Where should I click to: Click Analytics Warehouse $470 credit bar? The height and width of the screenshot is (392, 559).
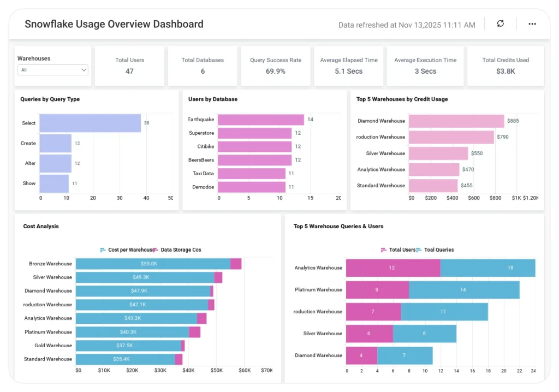tap(434, 169)
